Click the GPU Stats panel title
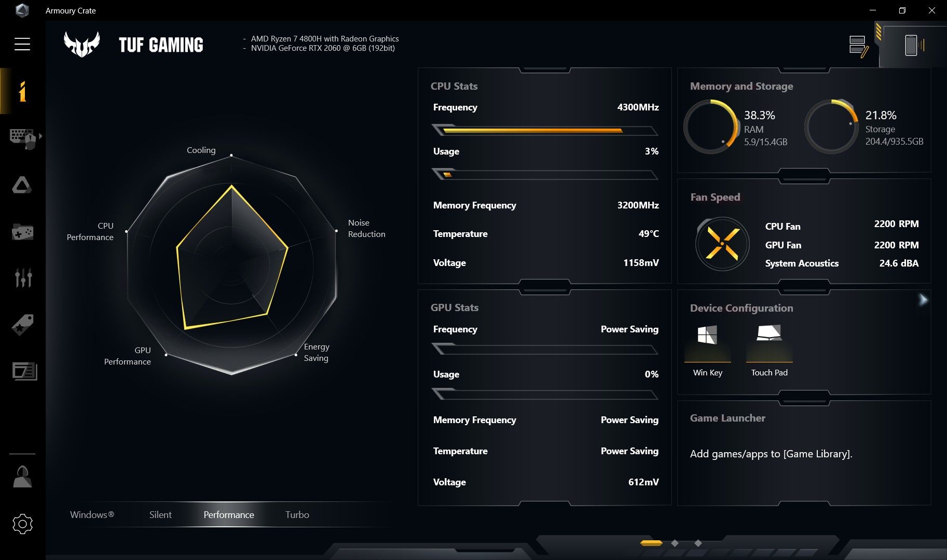 pyautogui.click(x=455, y=307)
